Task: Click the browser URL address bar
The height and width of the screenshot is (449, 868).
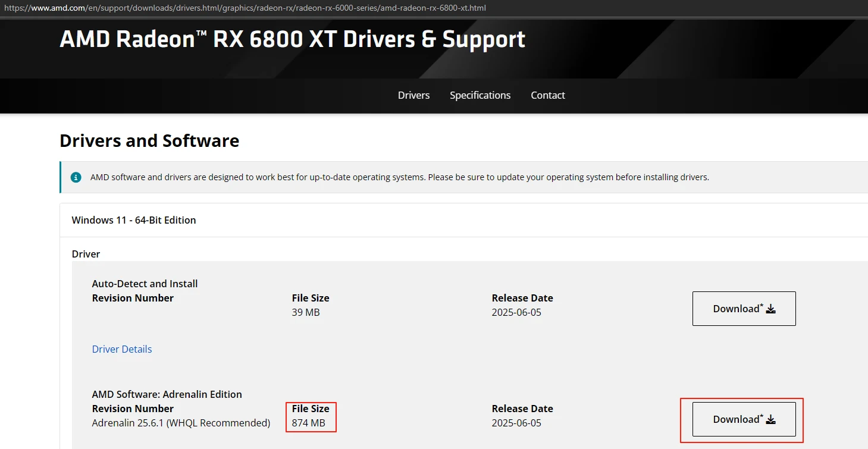Action: (245, 8)
